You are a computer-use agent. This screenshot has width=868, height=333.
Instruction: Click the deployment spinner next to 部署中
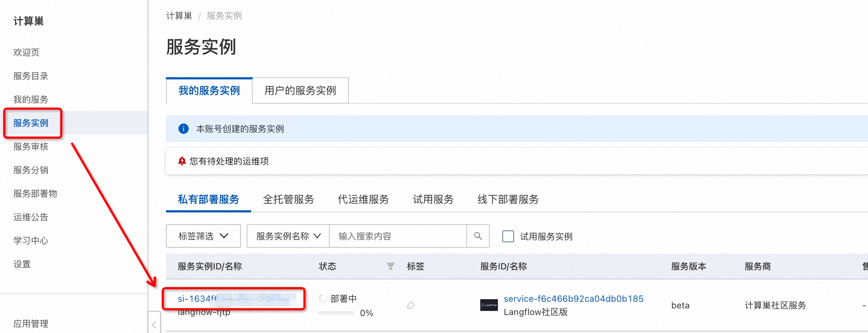[322, 298]
